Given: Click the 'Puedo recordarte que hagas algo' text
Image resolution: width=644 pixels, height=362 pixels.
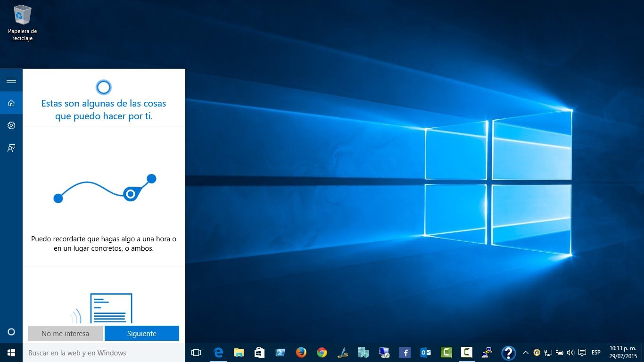Looking at the screenshot, I should point(104,244).
